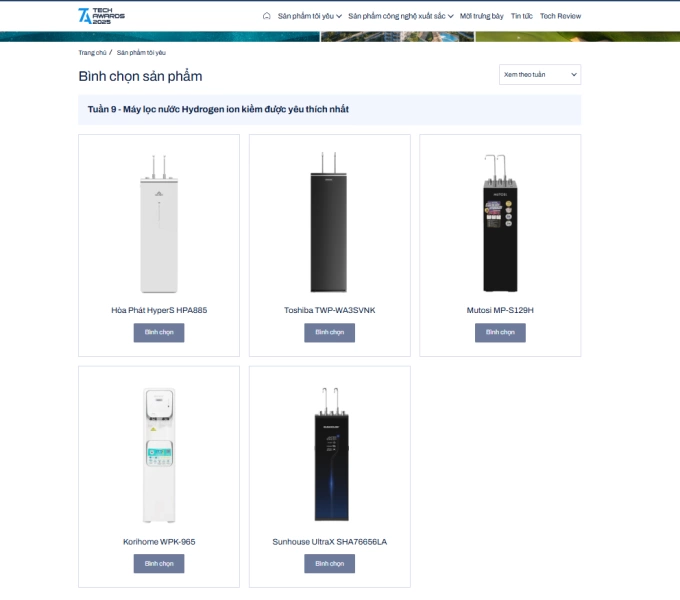The height and width of the screenshot is (600, 680).
Task: Go to home via house icon
Action: tap(267, 16)
